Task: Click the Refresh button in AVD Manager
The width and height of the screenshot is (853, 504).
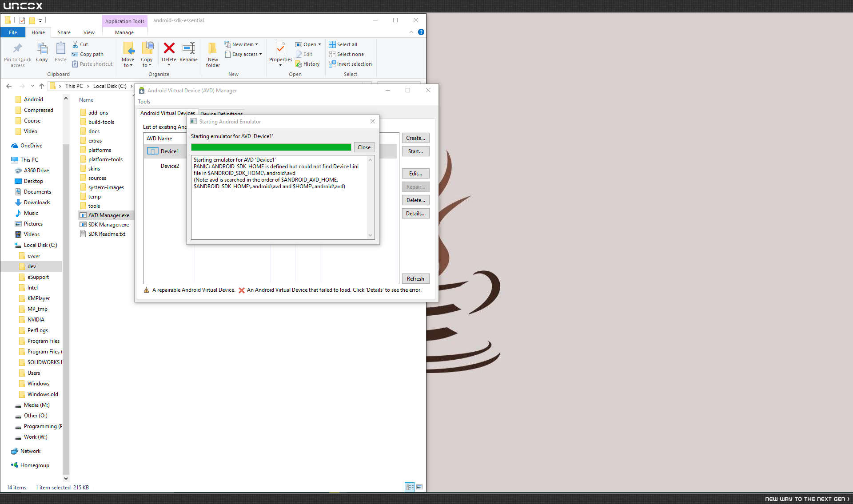Action: (x=415, y=279)
